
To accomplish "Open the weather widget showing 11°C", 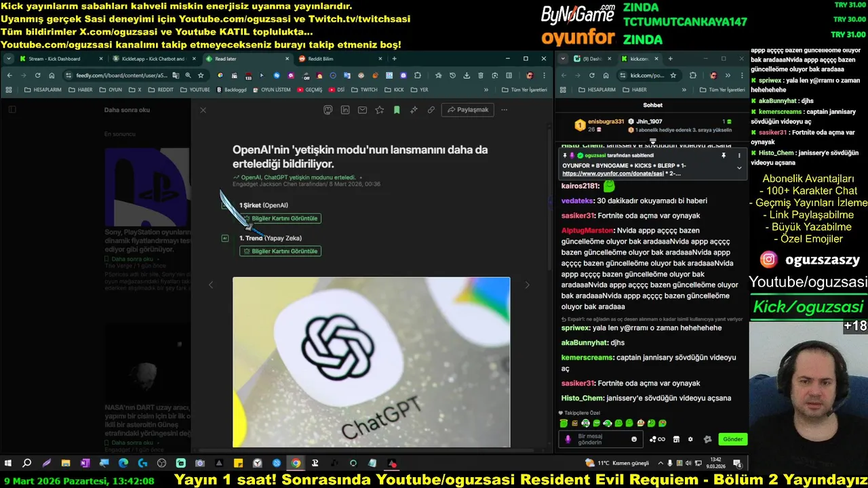I will pos(617,464).
